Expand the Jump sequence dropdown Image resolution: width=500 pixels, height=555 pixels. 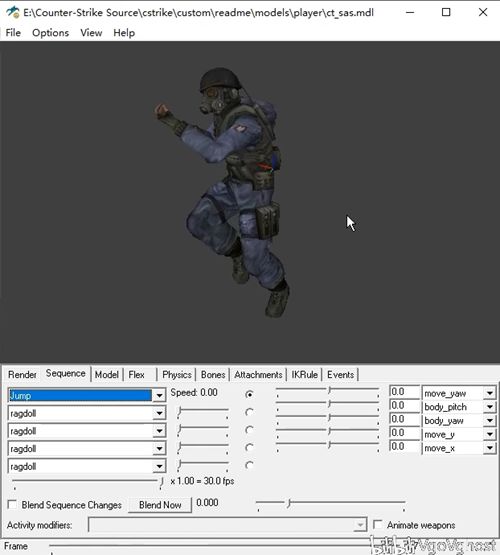tap(159, 395)
